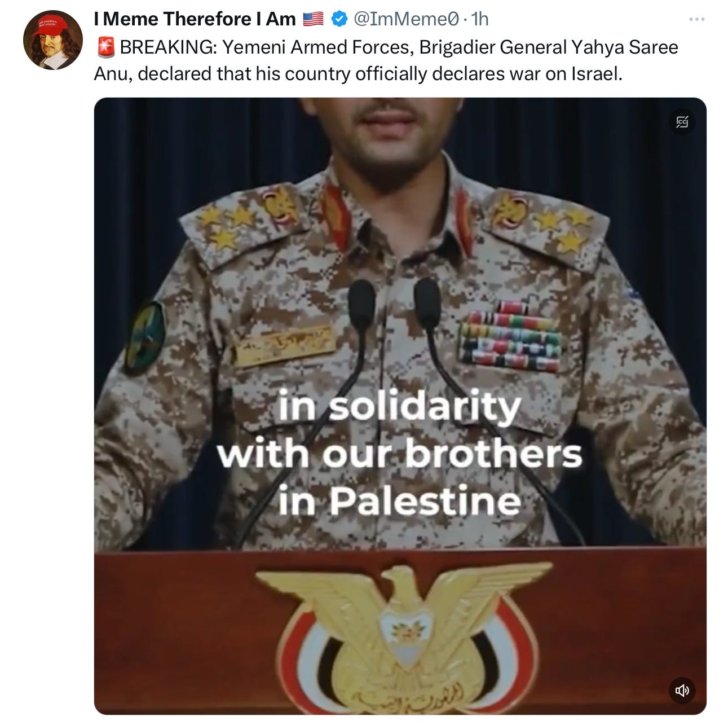This screenshot has width=728, height=725.
Task: Open the three-dot more options menu
Action: pos(696,19)
